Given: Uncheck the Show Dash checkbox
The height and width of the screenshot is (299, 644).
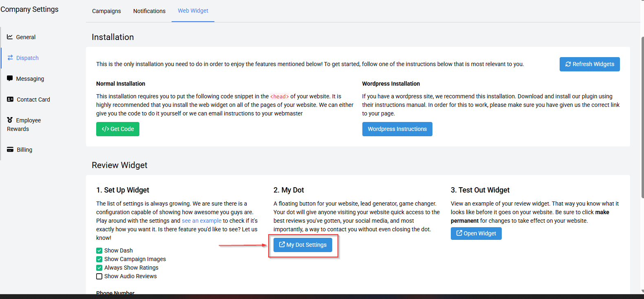Looking at the screenshot, I should tap(99, 250).
